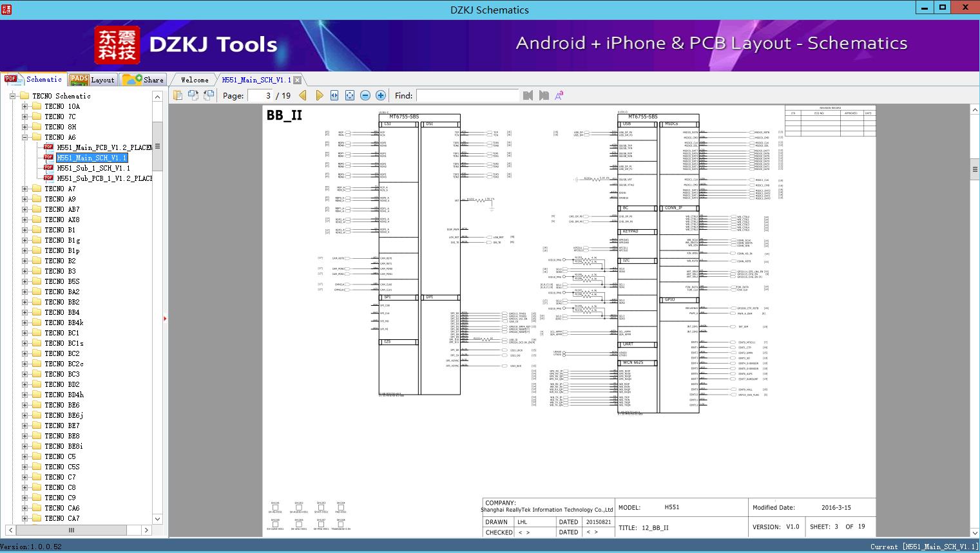Screen dimensions: 980x553
Task: Toggle match case search option icon
Action: (559, 95)
